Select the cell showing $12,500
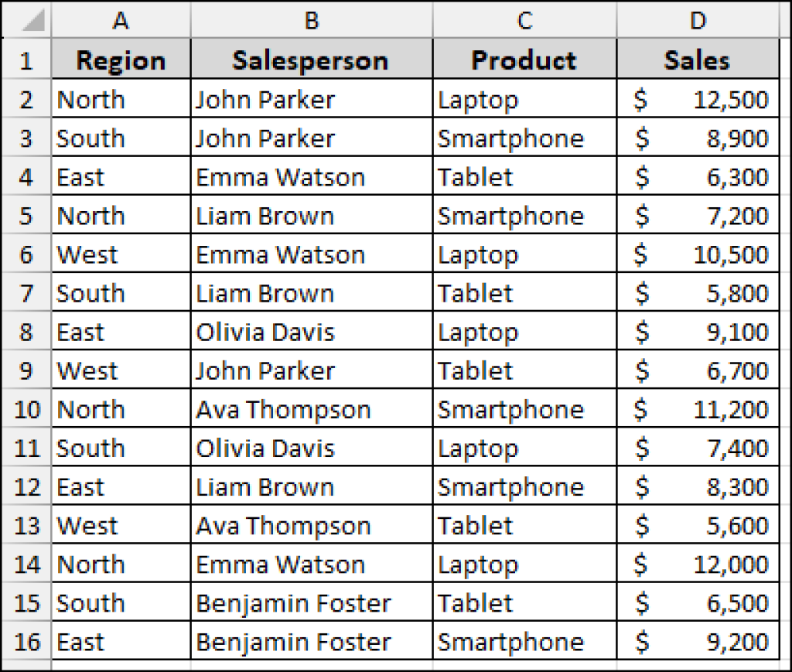Image resolution: width=792 pixels, height=672 pixels. [x=698, y=99]
